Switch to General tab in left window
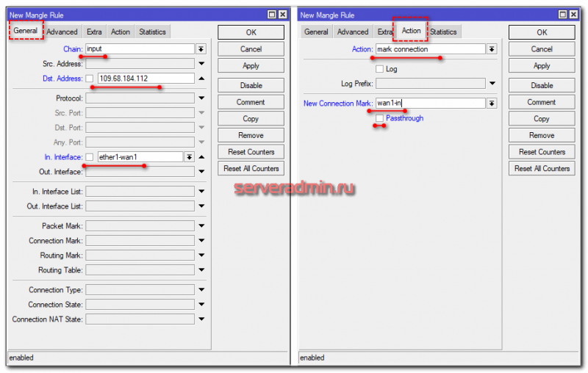This screenshot has width=588, height=373. click(26, 31)
